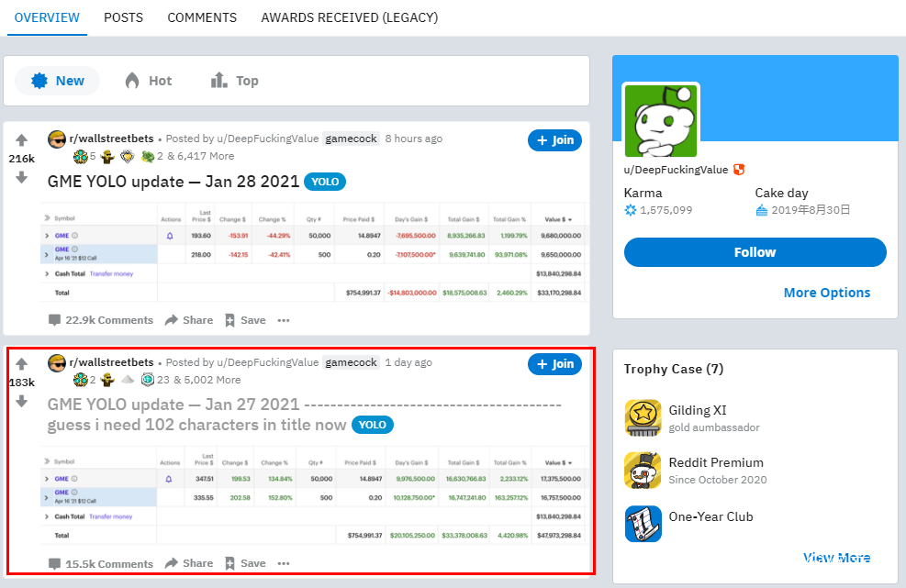Expand More Options in profile card

point(827,293)
